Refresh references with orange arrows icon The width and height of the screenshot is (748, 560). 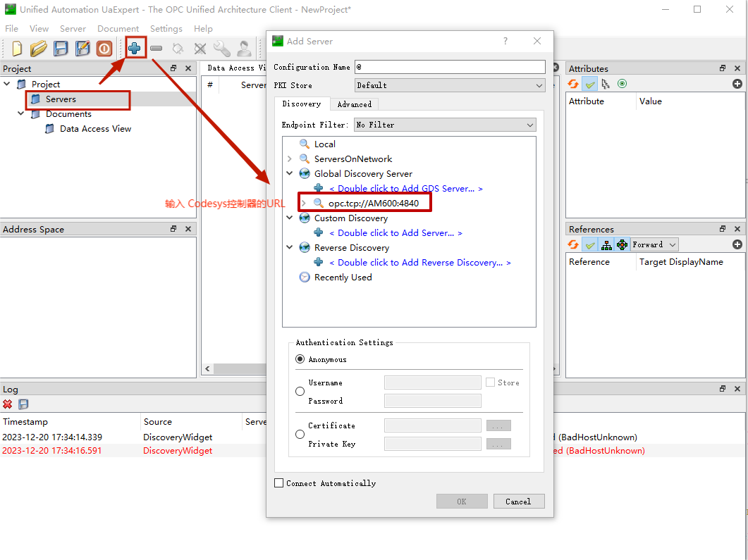tap(573, 244)
